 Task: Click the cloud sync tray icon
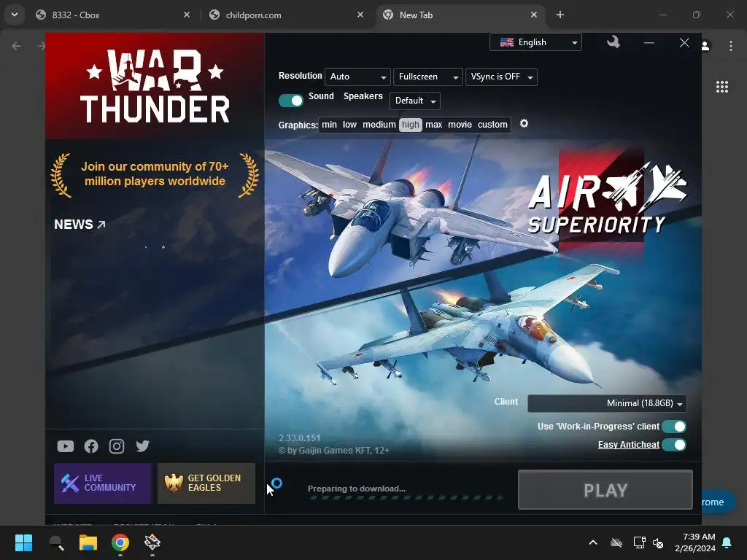[x=616, y=542]
